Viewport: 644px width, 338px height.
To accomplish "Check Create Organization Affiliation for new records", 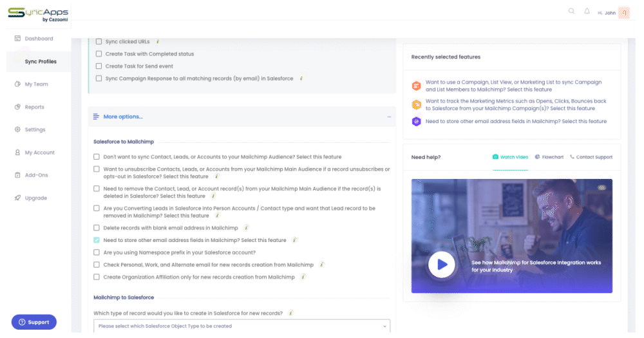I will point(97,277).
